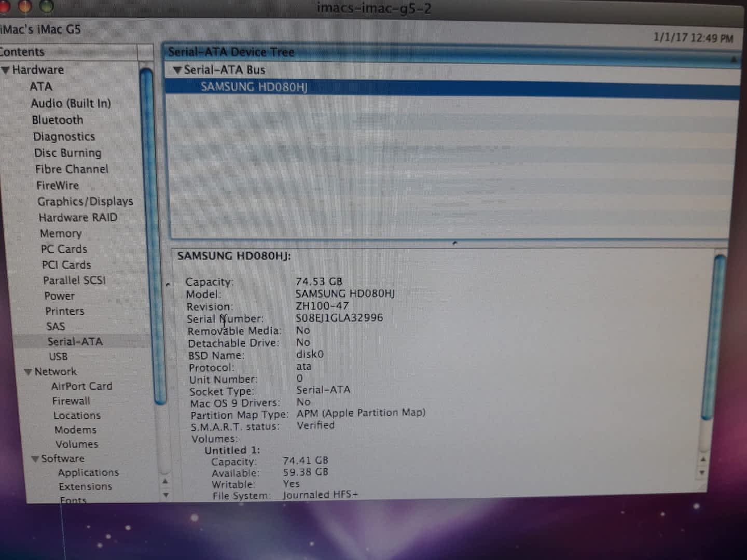Viewport: 747px width, 560px height.
Task: Show USB device information
Action: (x=58, y=356)
